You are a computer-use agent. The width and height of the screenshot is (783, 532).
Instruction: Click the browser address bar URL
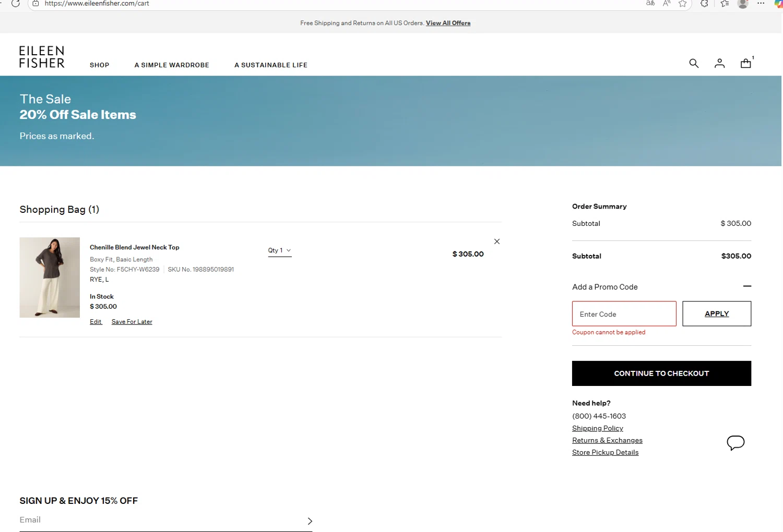tap(97, 4)
